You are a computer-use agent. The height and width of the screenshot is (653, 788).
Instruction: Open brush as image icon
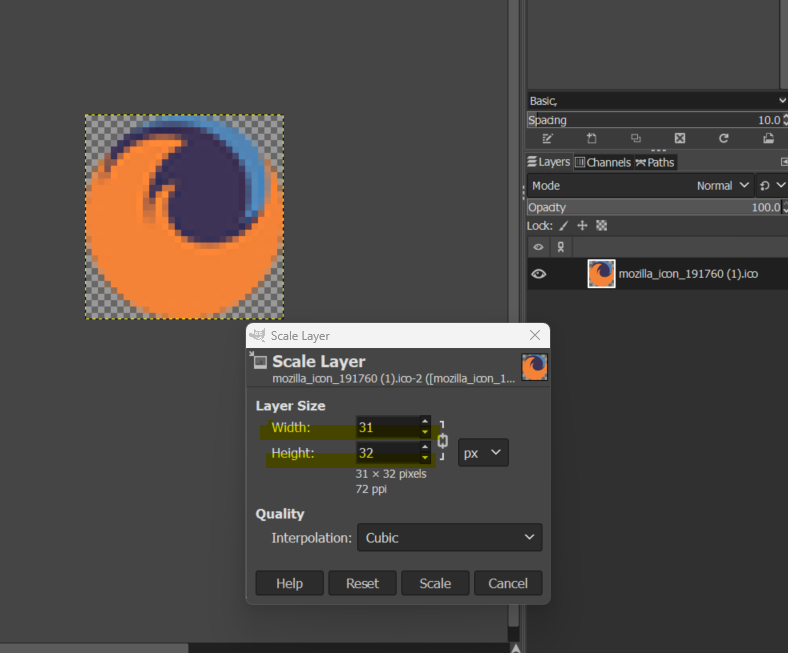tap(768, 138)
